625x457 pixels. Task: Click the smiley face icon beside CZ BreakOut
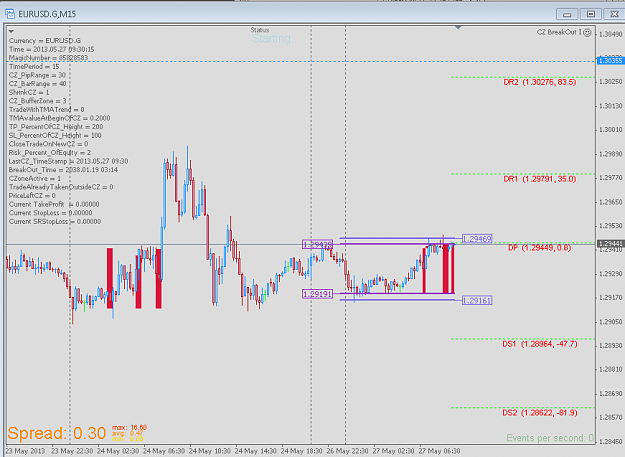point(587,33)
